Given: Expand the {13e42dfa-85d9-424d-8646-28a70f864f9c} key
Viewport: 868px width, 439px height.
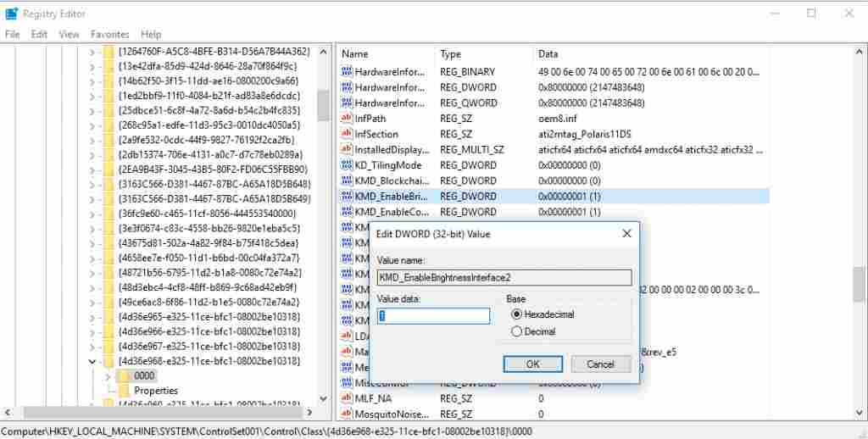Looking at the screenshot, I should pyautogui.click(x=92, y=66).
